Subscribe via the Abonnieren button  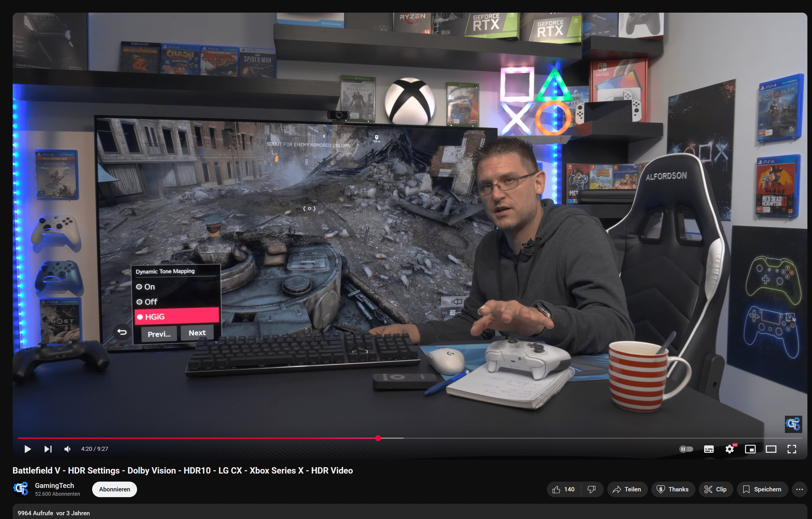point(114,489)
